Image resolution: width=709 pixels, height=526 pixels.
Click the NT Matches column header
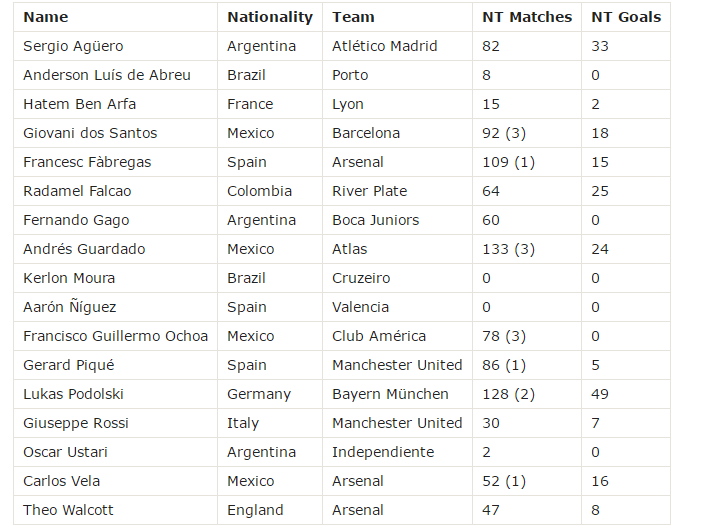[527, 17]
